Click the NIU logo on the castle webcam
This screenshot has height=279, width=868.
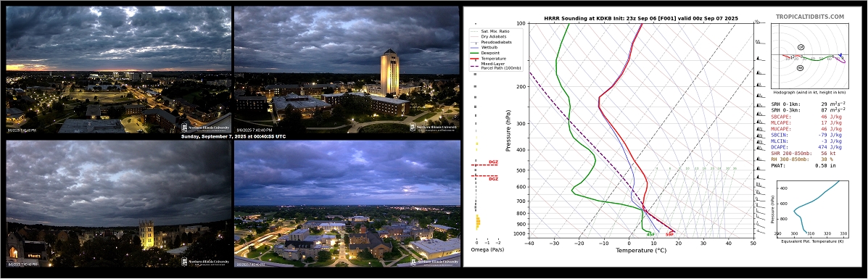tap(205, 262)
